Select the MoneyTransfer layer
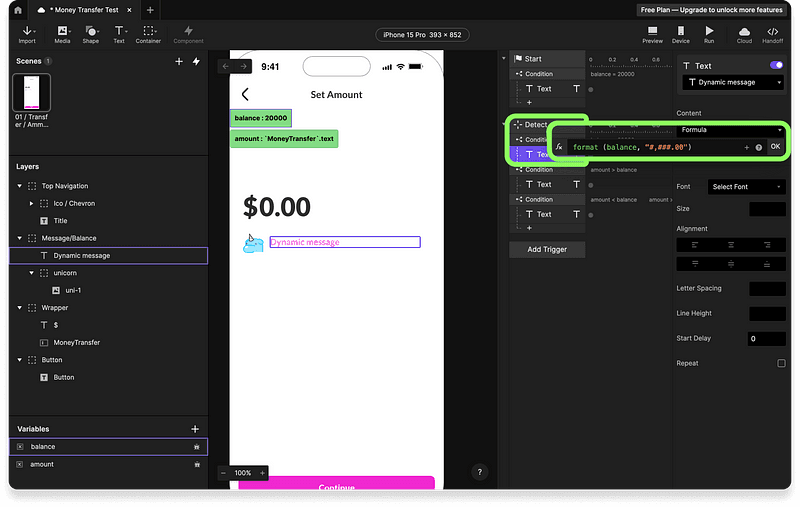The width and height of the screenshot is (800, 507). click(x=109, y=343)
